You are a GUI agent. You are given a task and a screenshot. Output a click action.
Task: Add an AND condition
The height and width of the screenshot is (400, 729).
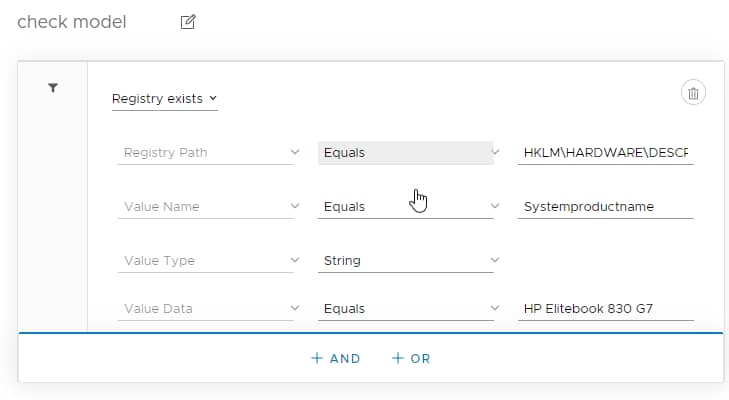[336, 358]
